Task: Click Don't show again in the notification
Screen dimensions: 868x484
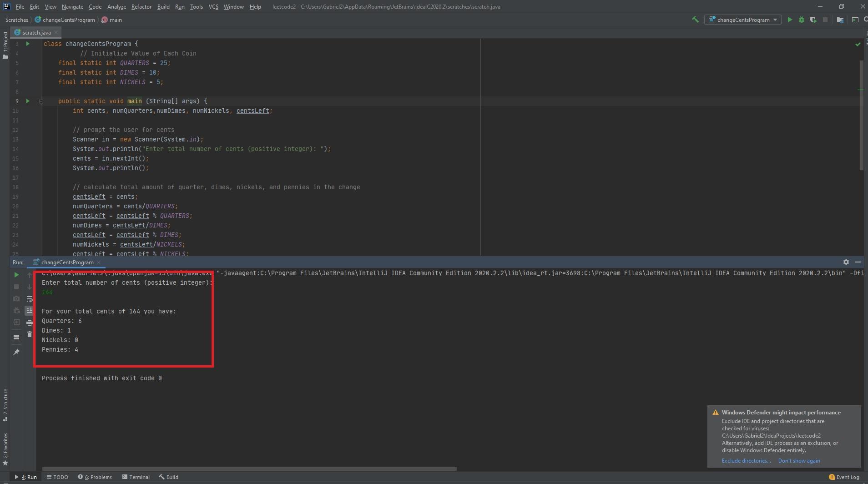Action: point(799,461)
